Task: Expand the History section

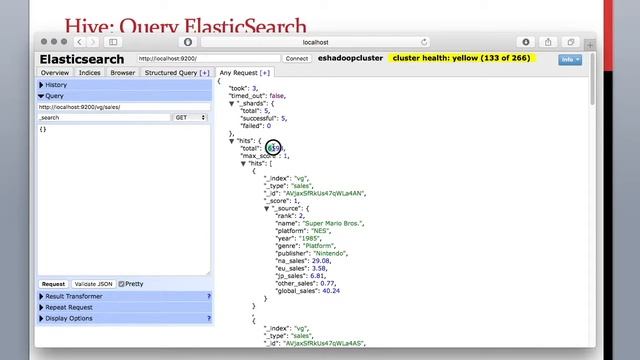Action: point(124,85)
